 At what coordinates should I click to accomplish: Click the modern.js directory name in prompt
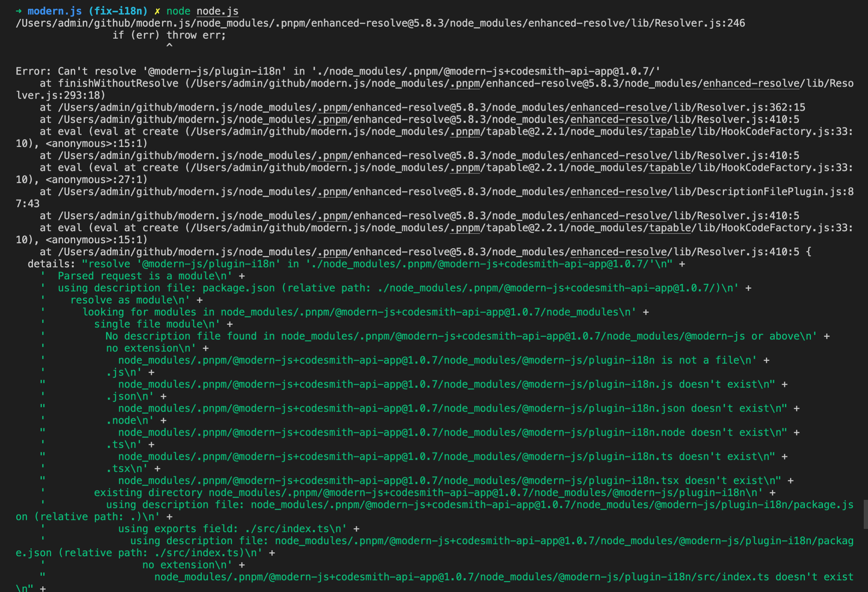pyautogui.click(x=55, y=11)
